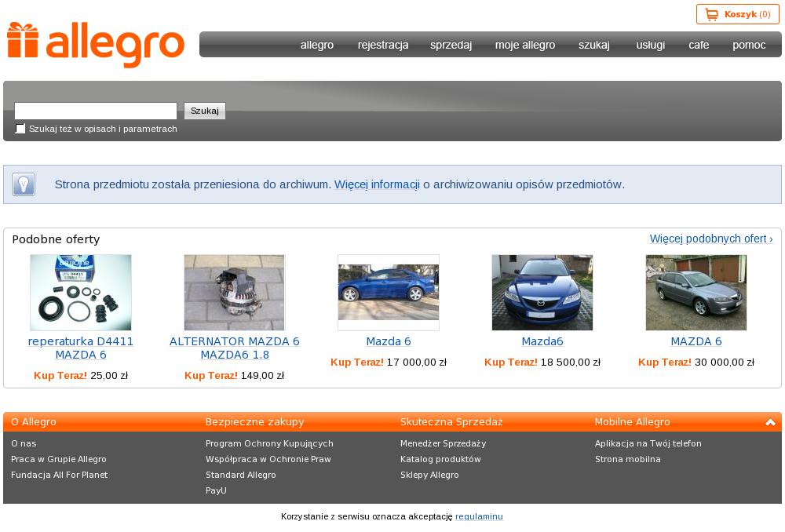Click the front-view blue Mazda6 photo
Viewport: 785px width, 532px height.
(x=542, y=292)
